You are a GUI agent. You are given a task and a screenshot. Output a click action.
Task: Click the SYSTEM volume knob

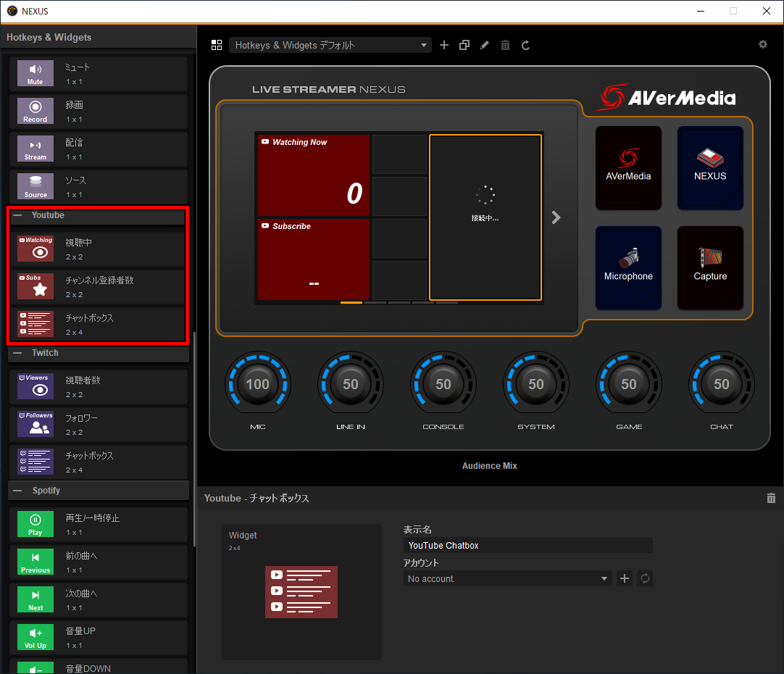coord(536,384)
